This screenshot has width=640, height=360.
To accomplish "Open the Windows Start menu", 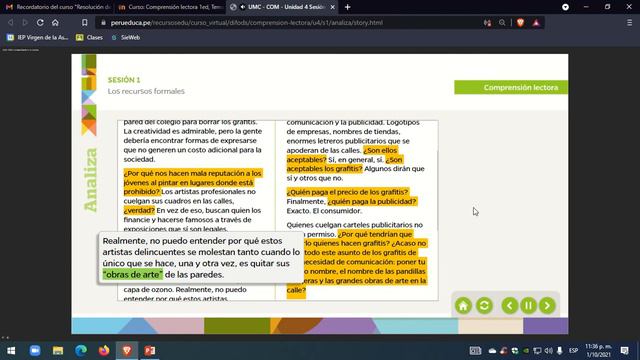I will 11,351.
